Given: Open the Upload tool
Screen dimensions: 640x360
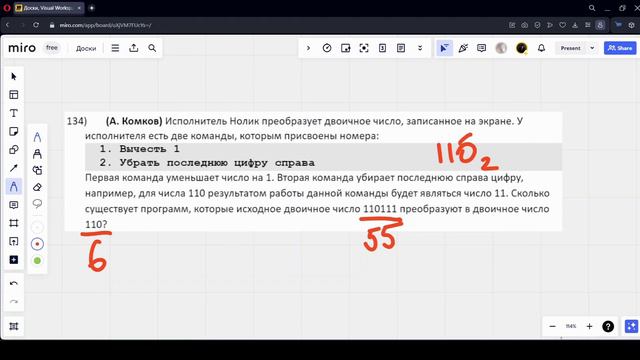Looking at the screenshot, I should (14, 242).
